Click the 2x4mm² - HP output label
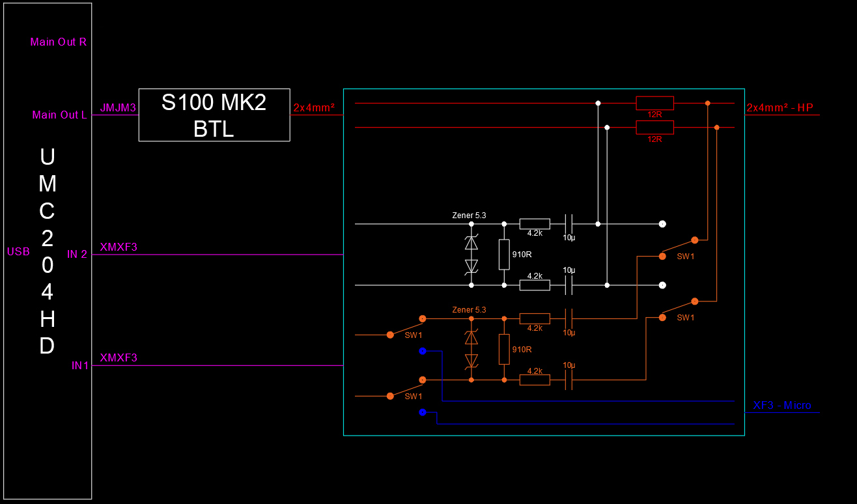 [x=780, y=108]
